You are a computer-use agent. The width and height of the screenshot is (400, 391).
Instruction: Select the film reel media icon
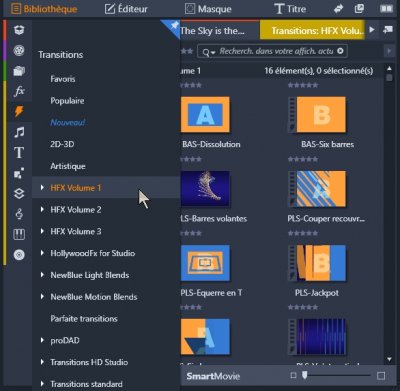click(19, 50)
